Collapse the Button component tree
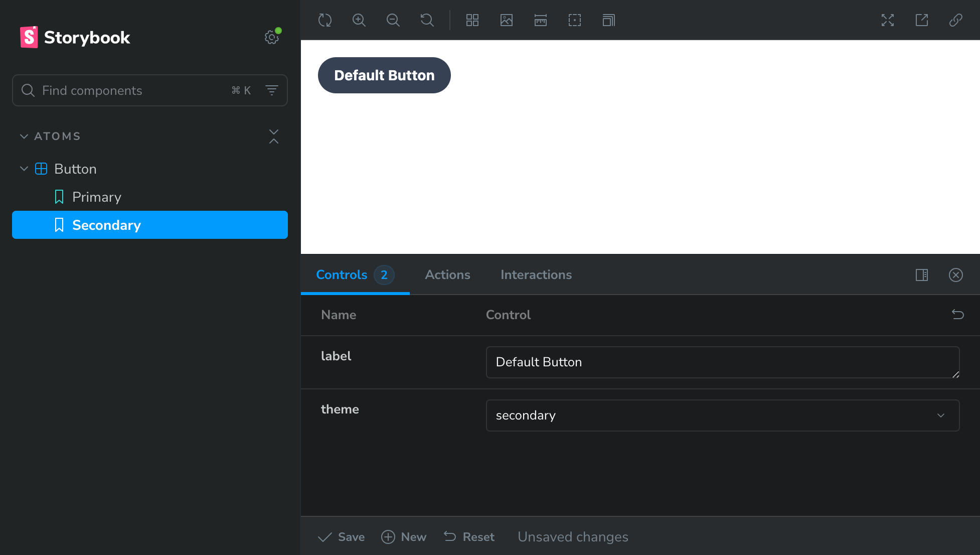The height and width of the screenshot is (555, 980). click(24, 169)
